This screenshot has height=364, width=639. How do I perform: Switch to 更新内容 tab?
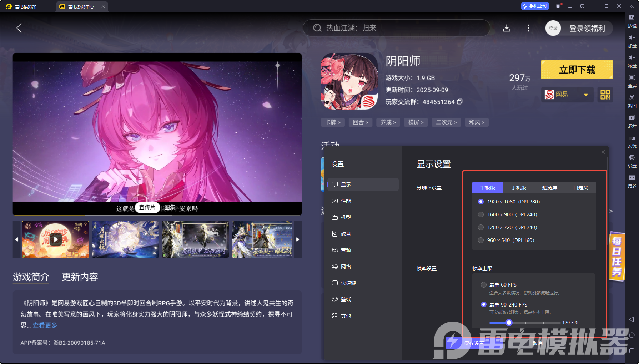pyautogui.click(x=80, y=277)
